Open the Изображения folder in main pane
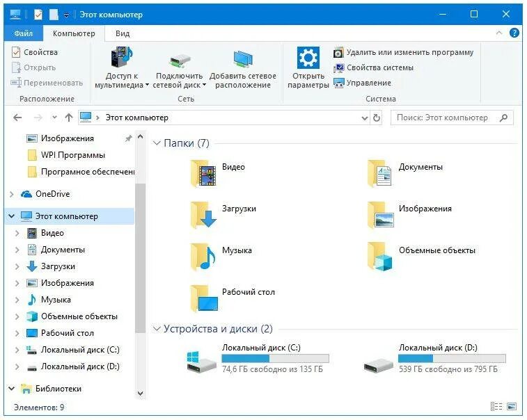Screen dimensions: 527x420 click(x=409, y=215)
